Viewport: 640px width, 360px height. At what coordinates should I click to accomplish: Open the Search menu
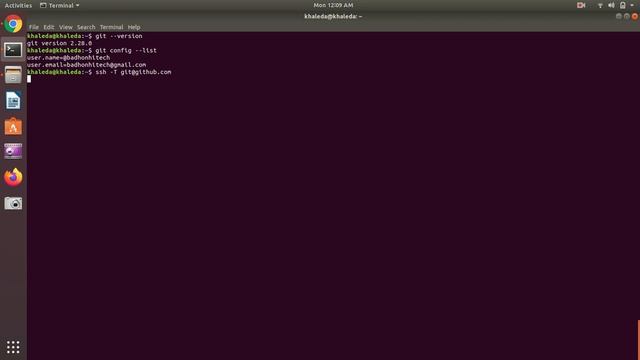(86, 27)
